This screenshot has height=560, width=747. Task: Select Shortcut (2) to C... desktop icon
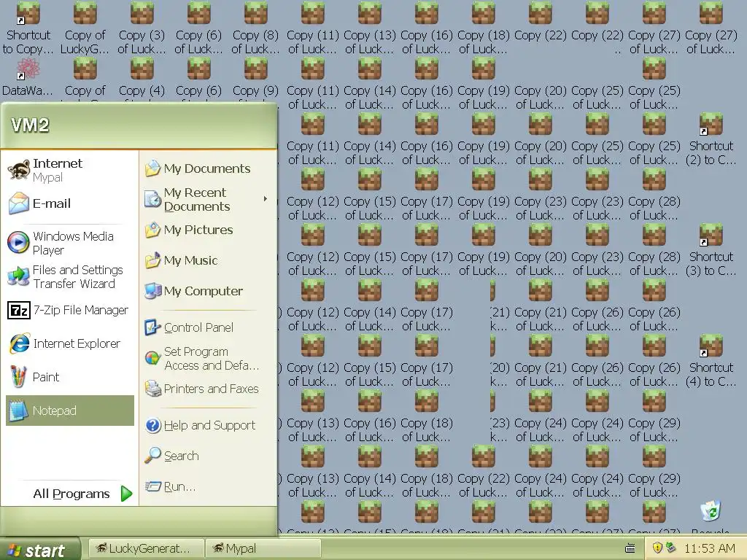coord(711,139)
